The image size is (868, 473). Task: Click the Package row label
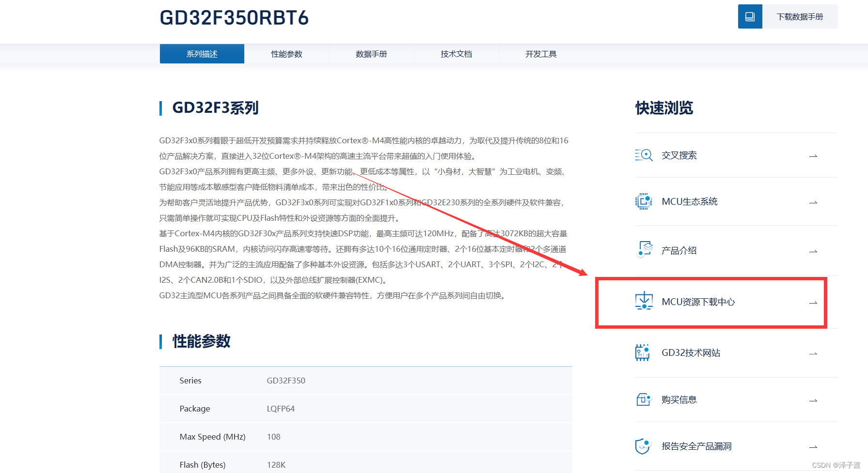coord(195,409)
